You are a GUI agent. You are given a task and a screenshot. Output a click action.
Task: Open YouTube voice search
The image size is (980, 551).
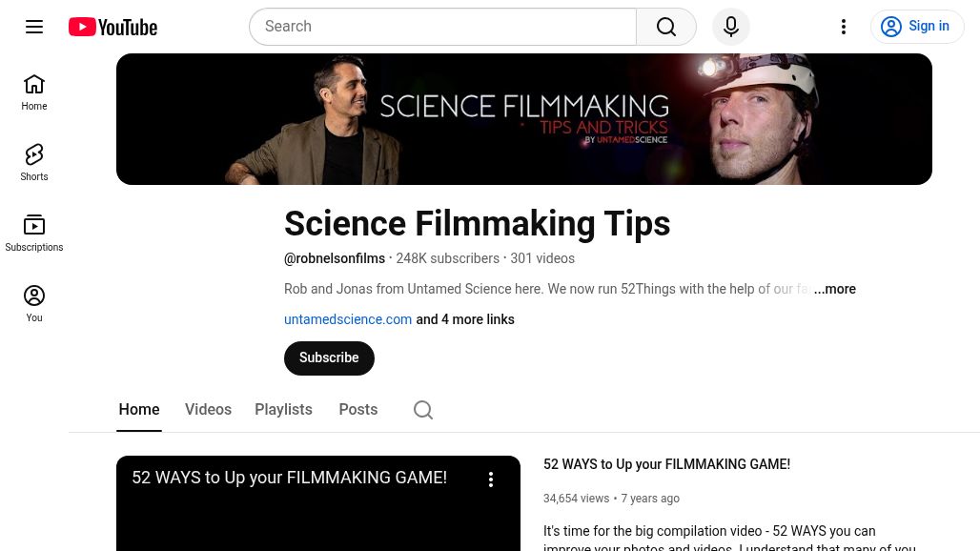730,26
